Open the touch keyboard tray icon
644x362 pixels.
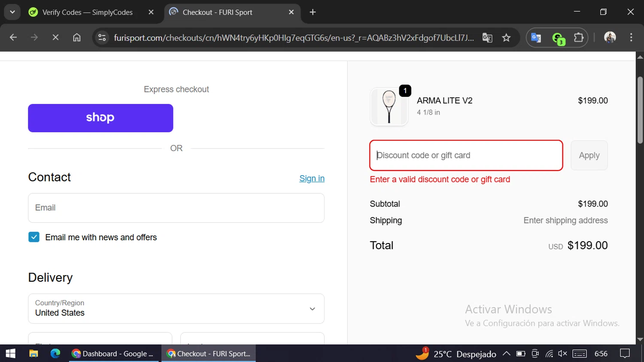tap(580, 353)
